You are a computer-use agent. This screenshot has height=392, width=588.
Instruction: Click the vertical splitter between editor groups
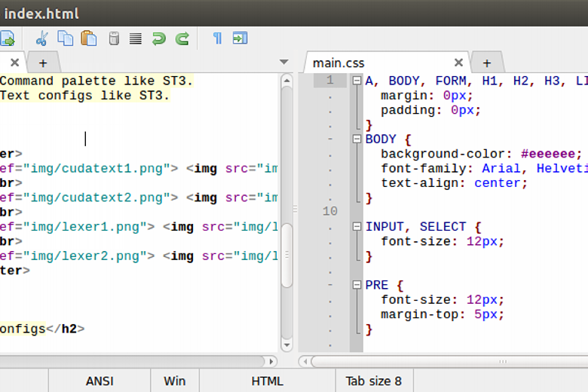(295, 210)
